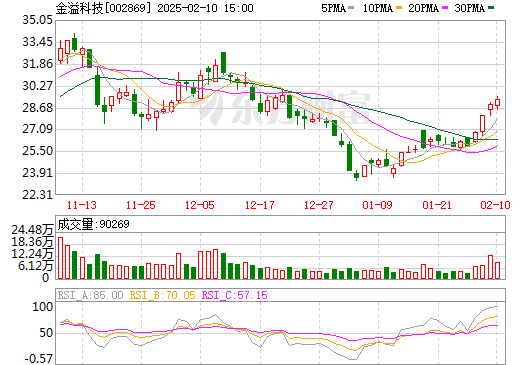520x365 pixels.
Task: Click the 20PMA legend label
Action: coord(423,8)
